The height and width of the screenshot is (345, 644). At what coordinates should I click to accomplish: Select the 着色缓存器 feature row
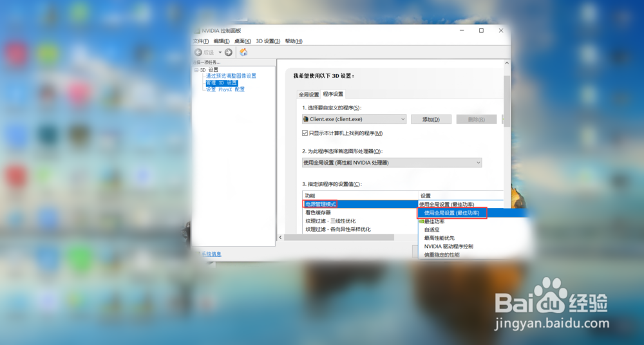(360, 212)
